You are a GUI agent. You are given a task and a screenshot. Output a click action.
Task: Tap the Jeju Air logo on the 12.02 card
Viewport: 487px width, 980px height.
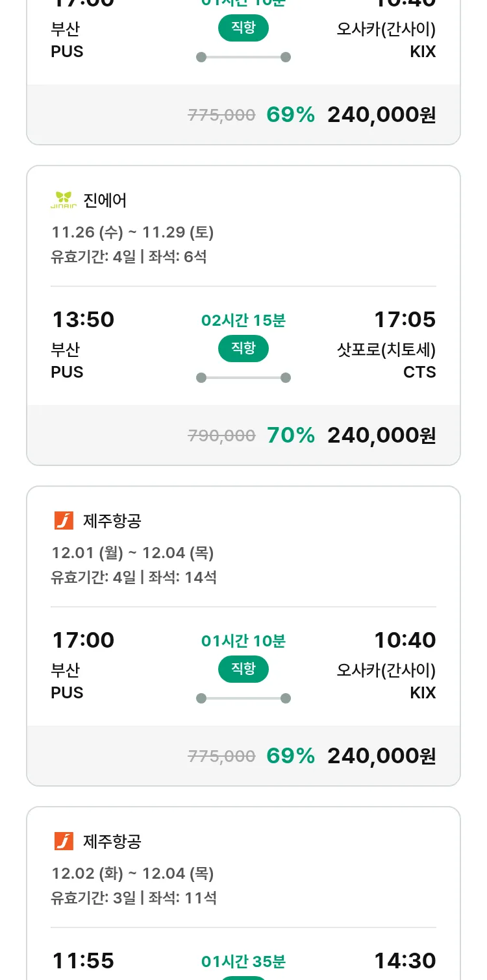coord(64,841)
